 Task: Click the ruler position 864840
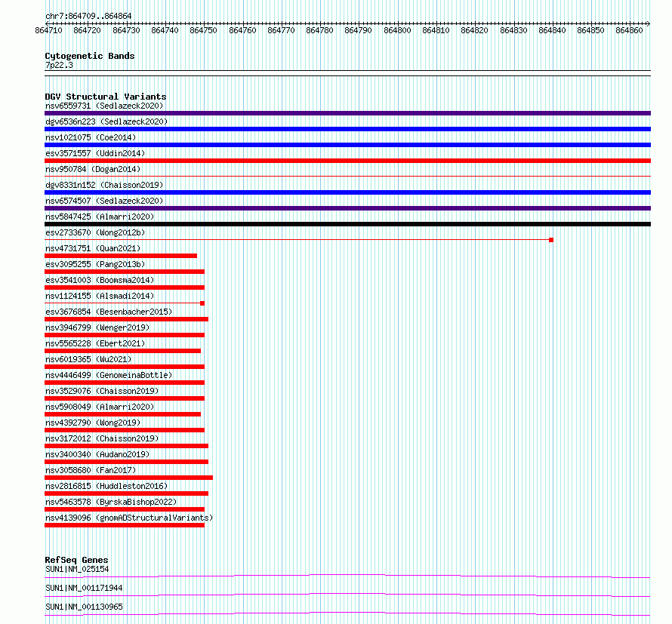552,30
